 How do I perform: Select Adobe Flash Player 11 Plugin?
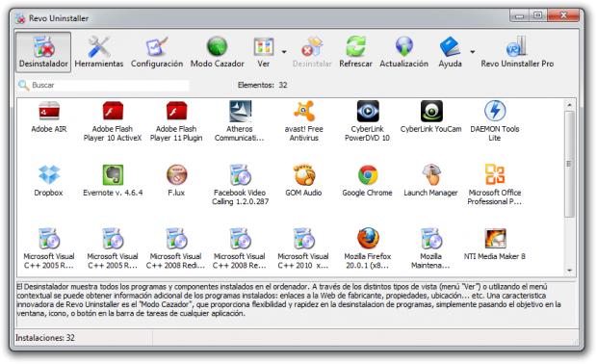(176, 122)
